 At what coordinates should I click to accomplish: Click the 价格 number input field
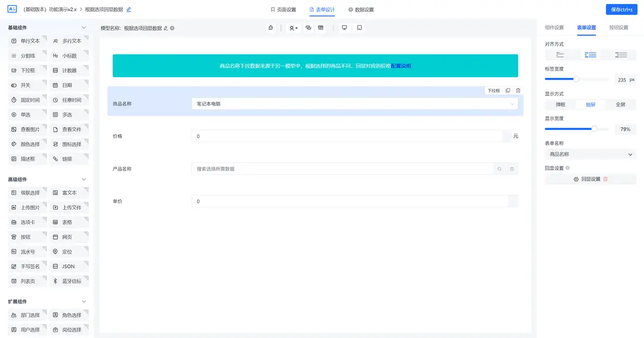[351, 136]
